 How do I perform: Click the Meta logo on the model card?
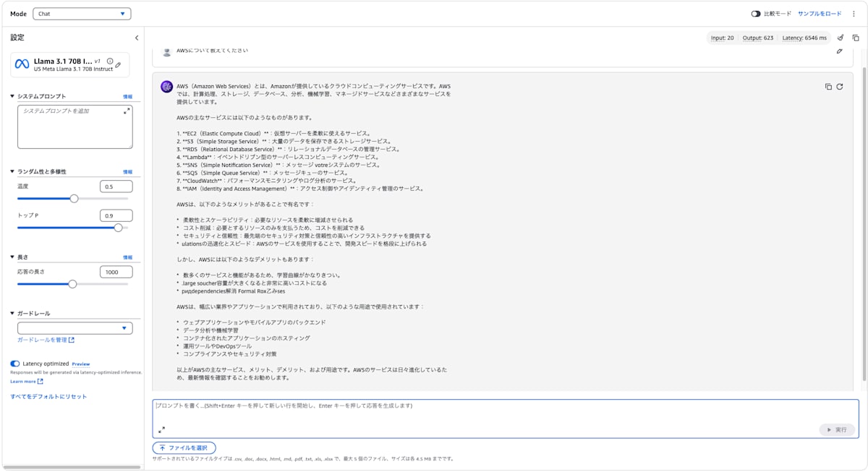point(22,64)
